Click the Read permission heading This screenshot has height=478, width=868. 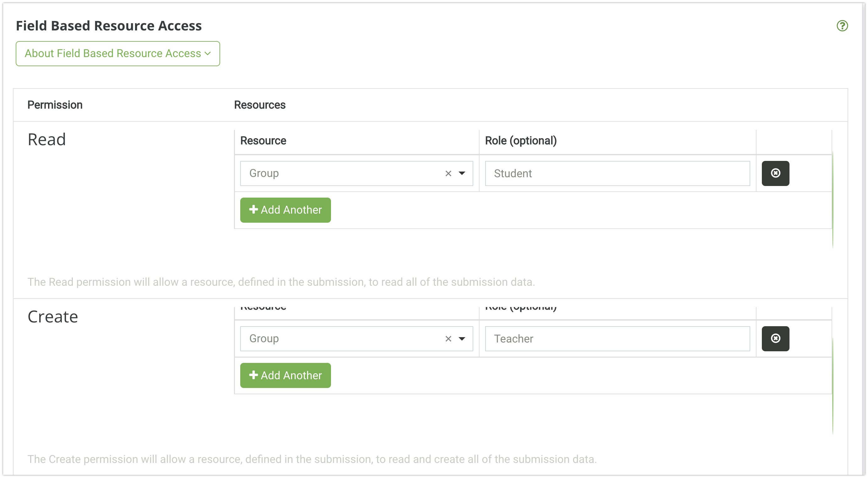47,140
